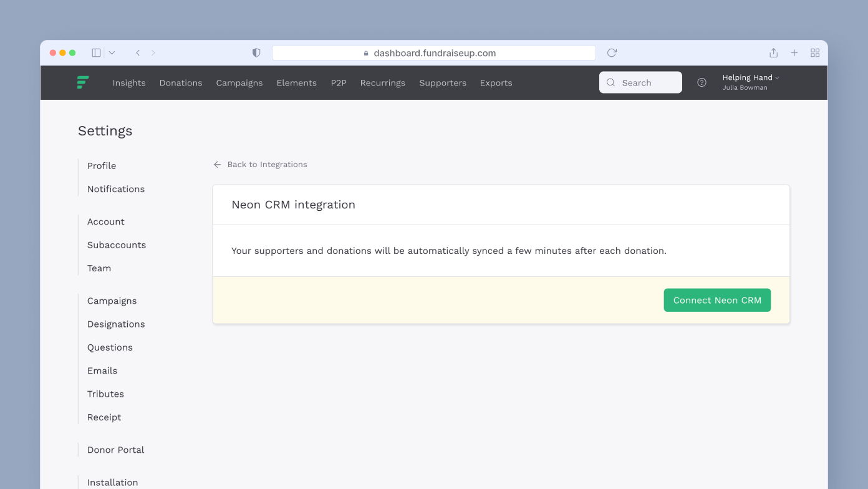Viewport: 868px width, 489px height.
Task: Open Subaccounts settings
Action: click(x=117, y=245)
